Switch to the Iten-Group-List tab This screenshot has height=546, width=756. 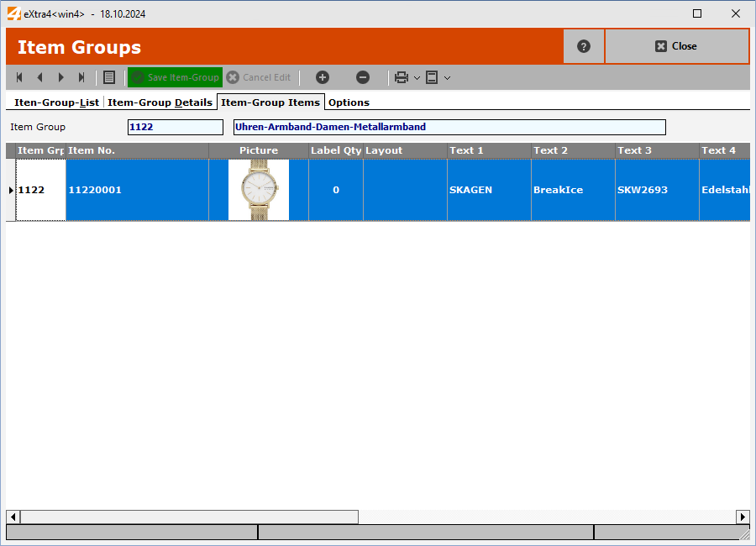(56, 102)
